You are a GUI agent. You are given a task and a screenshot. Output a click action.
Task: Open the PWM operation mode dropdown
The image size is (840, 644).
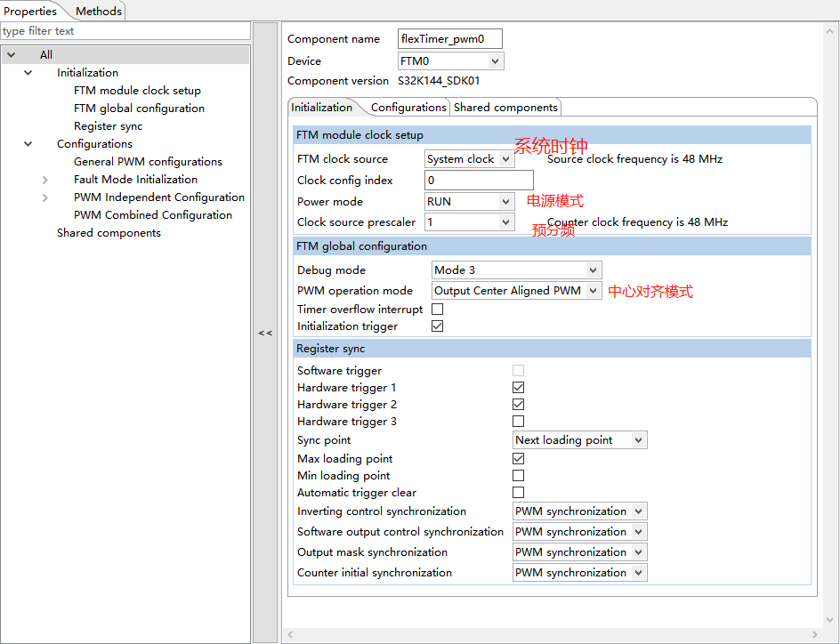pyautogui.click(x=516, y=291)
